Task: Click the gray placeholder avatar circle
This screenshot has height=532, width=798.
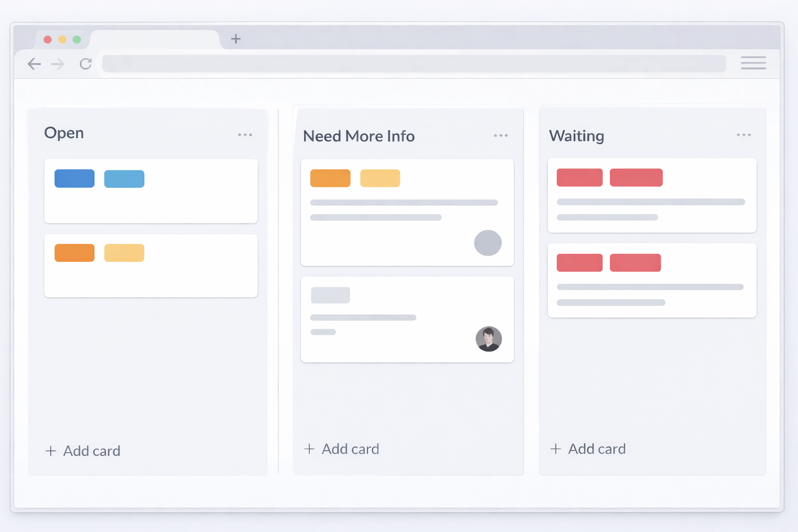Action: 488,243
